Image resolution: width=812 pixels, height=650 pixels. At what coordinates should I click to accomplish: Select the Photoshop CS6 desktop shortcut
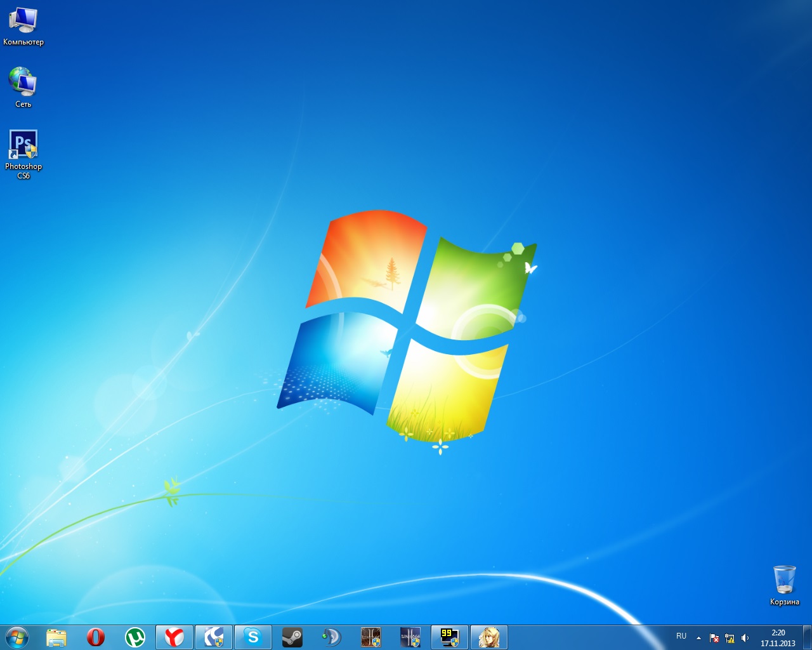tap(23, 154)
